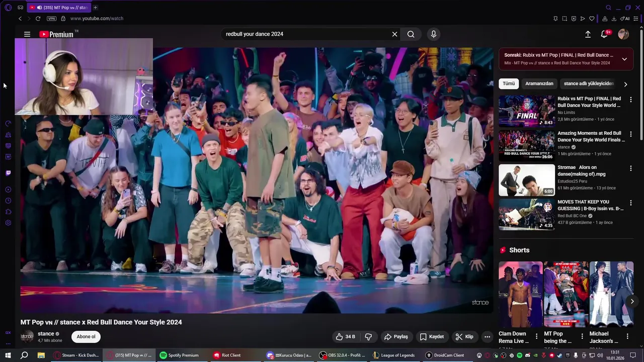Open Windows Start menu

[x=8, y=355]
